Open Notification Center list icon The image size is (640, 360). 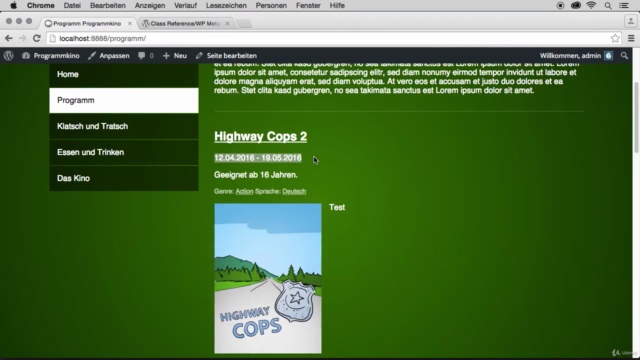tap(624, 5)
